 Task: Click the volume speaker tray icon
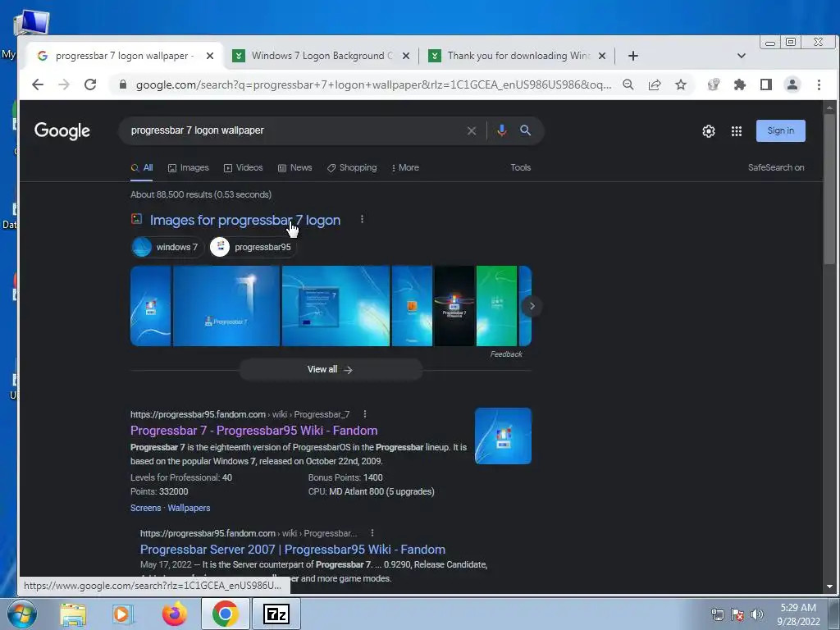point(757,614)
